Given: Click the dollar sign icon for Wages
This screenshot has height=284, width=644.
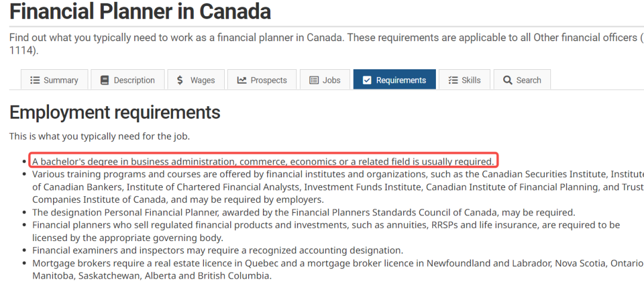Looking at the screenshot, I should pyautogui.click(x=179, y=80).
